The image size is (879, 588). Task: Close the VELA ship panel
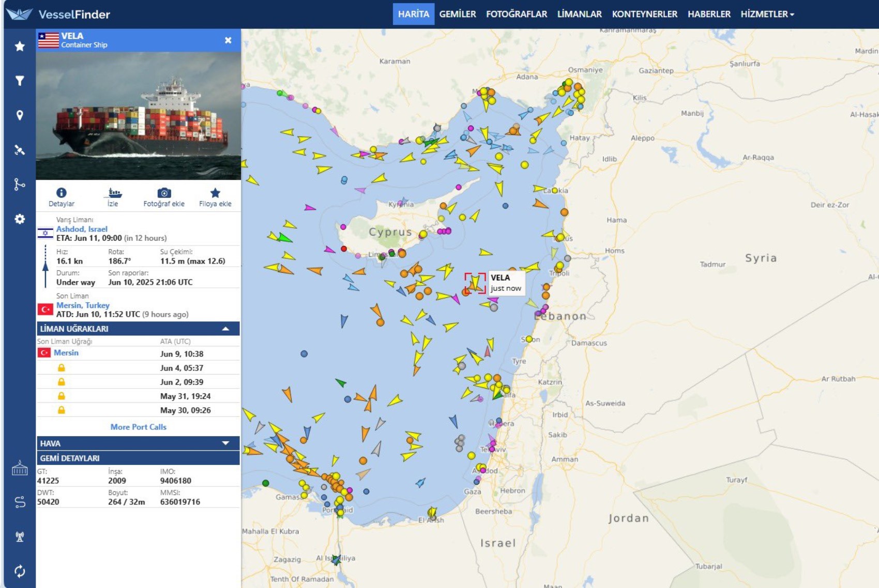pos(228,40)
